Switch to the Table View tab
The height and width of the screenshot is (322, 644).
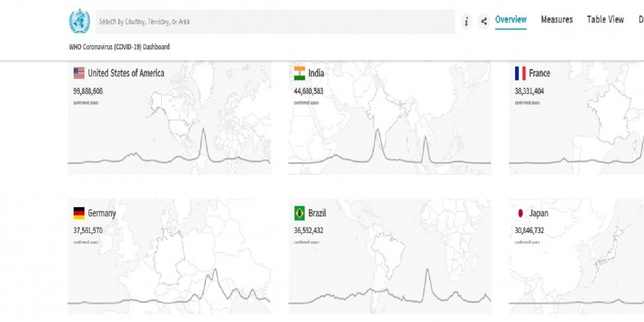[606, 20]
